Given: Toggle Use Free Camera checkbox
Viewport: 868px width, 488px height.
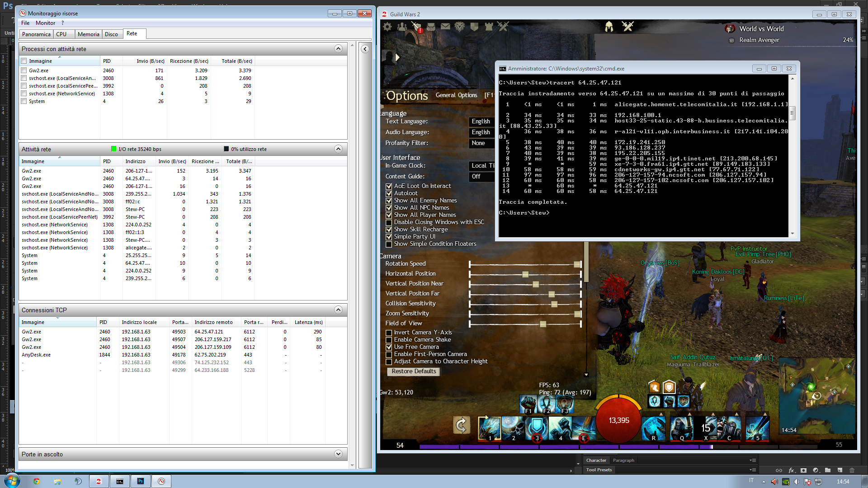Looking at the screenshot, I should pyautogui.click(x=389, y=347).
